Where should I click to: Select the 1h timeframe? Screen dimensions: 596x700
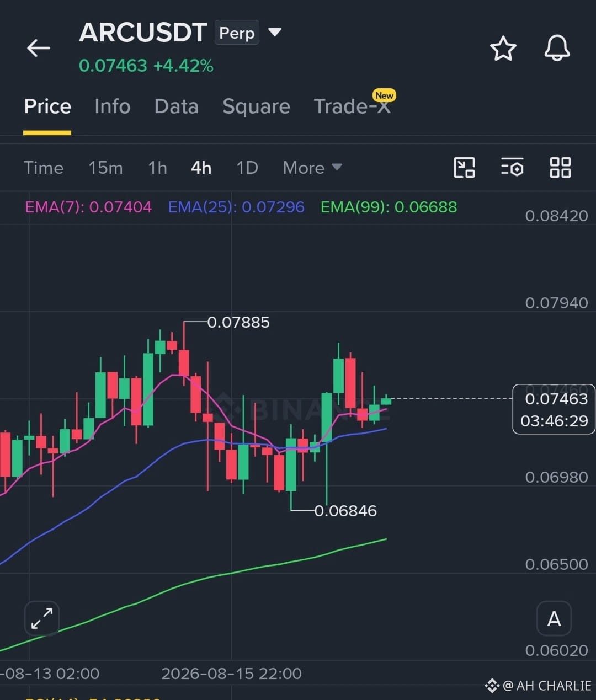pos(157,168)
